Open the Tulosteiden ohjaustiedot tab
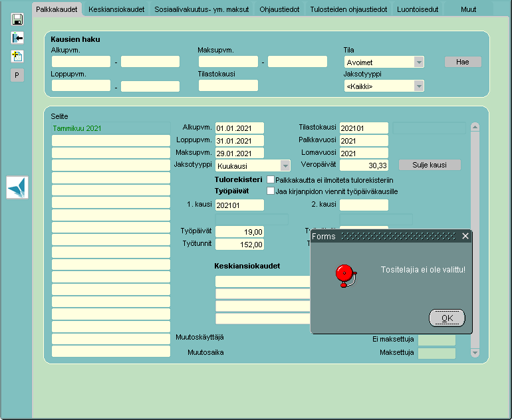The height and width of the screenshot is (420, 512). 348,9
